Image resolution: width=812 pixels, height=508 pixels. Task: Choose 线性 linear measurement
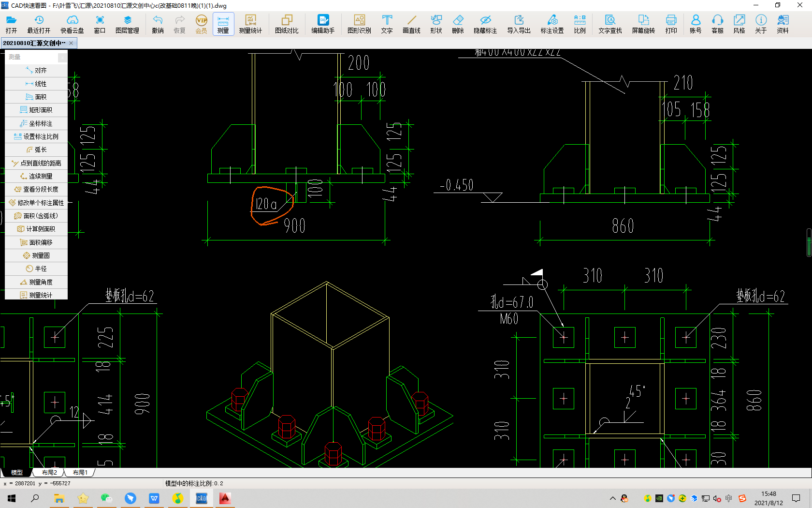(x=36, y=84)
